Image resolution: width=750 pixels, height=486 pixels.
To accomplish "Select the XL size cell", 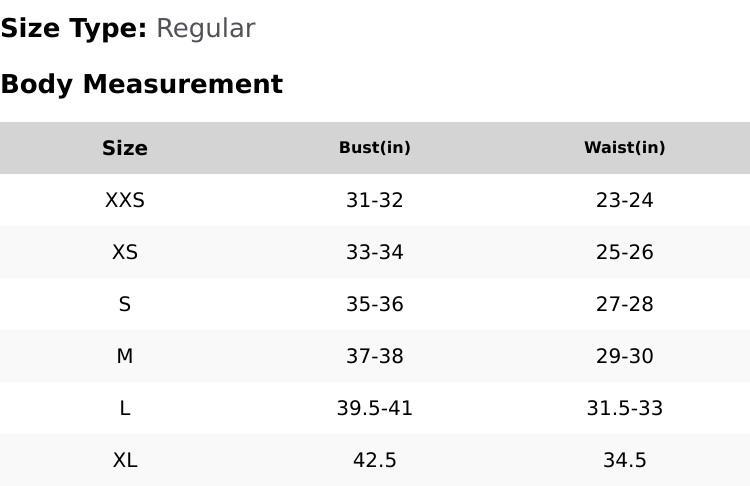I will [x=125, y=460].
